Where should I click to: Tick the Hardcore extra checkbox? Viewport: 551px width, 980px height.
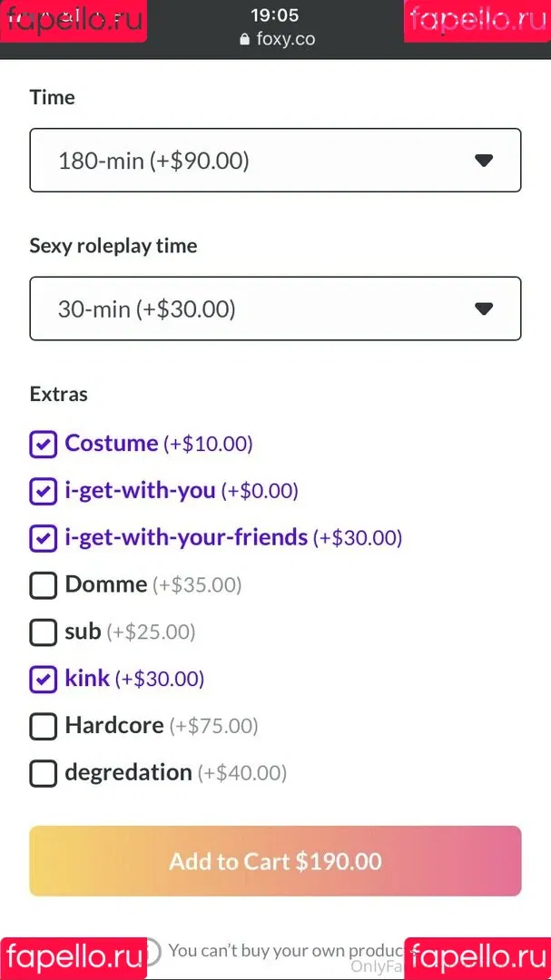pyautogui.click(x=44, y=726)
